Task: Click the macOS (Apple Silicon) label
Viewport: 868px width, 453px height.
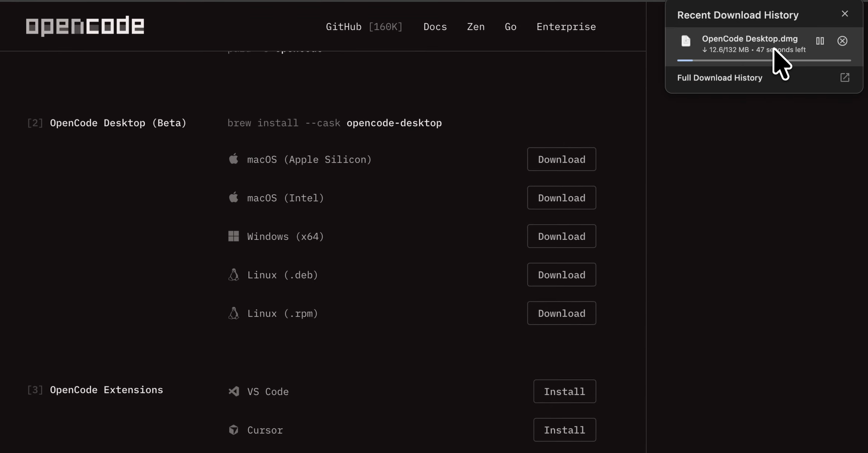Action: pos(309,159)
